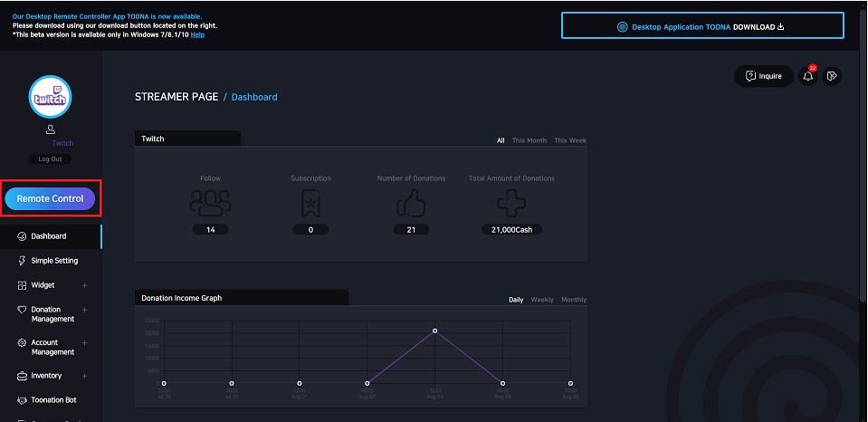This screenshot has width=868, height=422.
Task: Expand Donation Management plus sign
Action: pyautogui.click(x=85, y=310)
